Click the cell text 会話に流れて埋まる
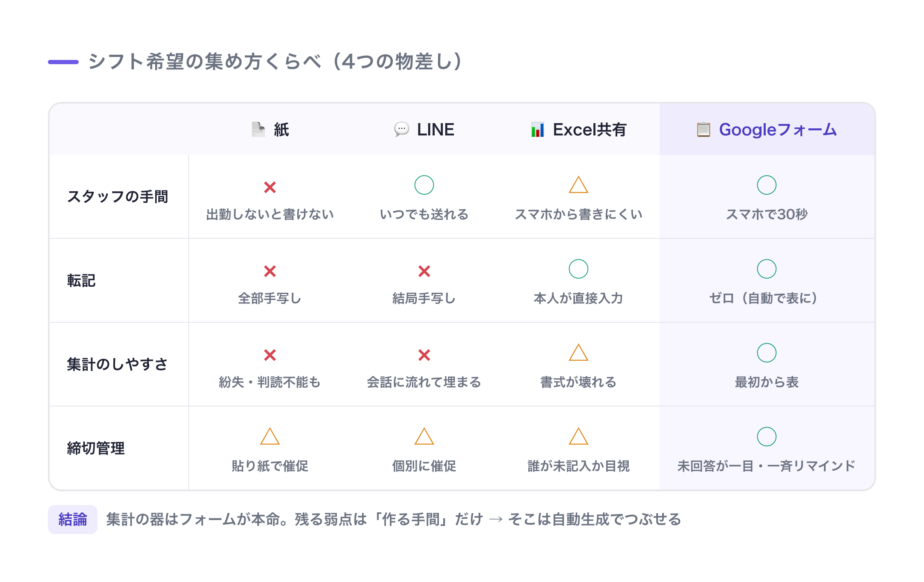Image resolution: width=924 pixels, height=582 pixels. [424, 382]
